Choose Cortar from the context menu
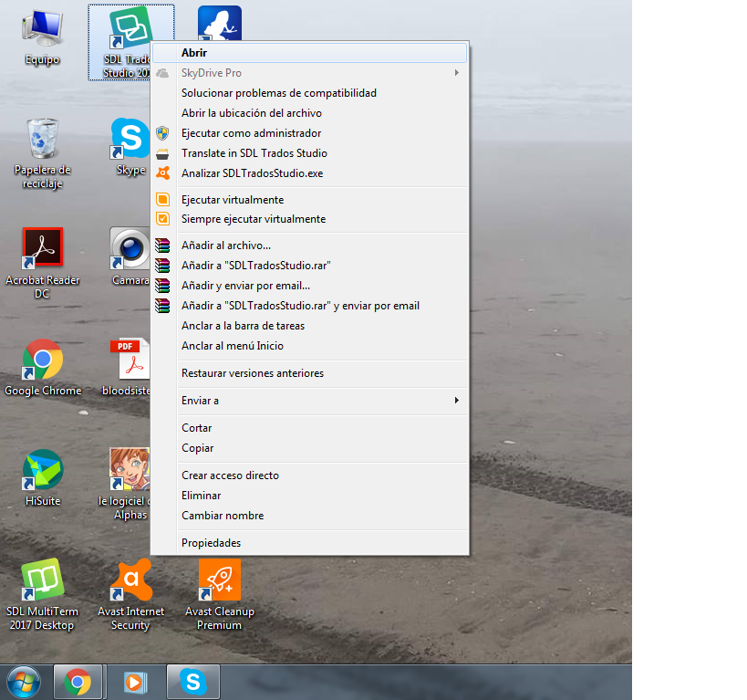This screenshot has width=747, height=700. tap(310, 428)
